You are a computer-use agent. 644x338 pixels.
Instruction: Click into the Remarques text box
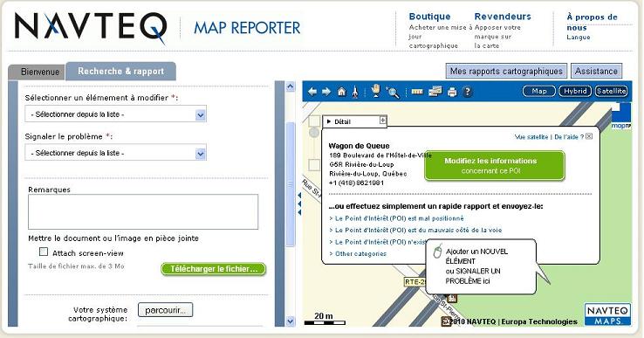[143, 211]
